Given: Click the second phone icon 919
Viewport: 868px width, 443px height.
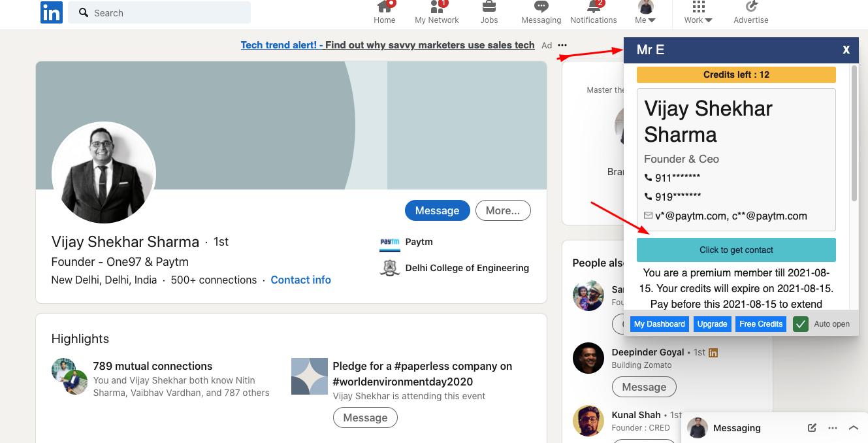Looking at the screenshot, I should click(x=649, y=197).
